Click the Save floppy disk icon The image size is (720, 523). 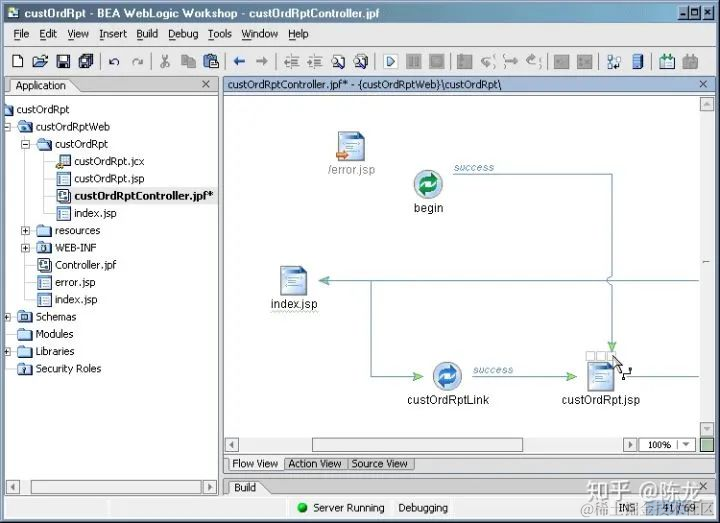point(63,61)
